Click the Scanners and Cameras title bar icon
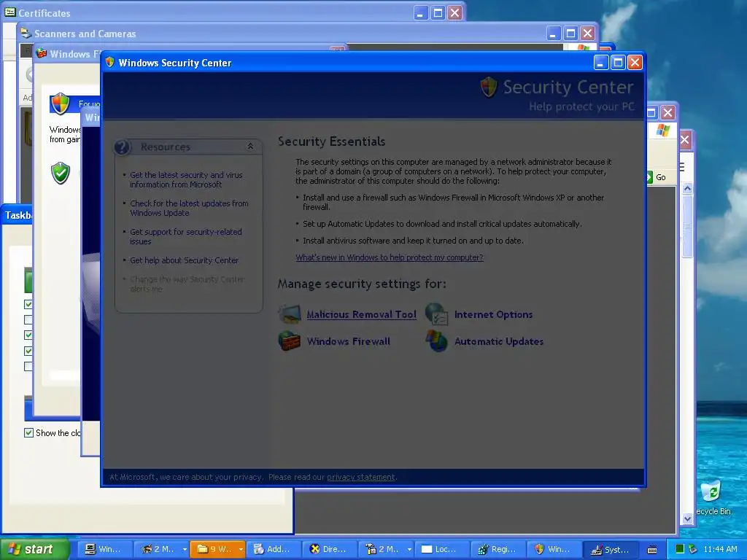This screenshot has width=747, height=560. coord(26,33)
